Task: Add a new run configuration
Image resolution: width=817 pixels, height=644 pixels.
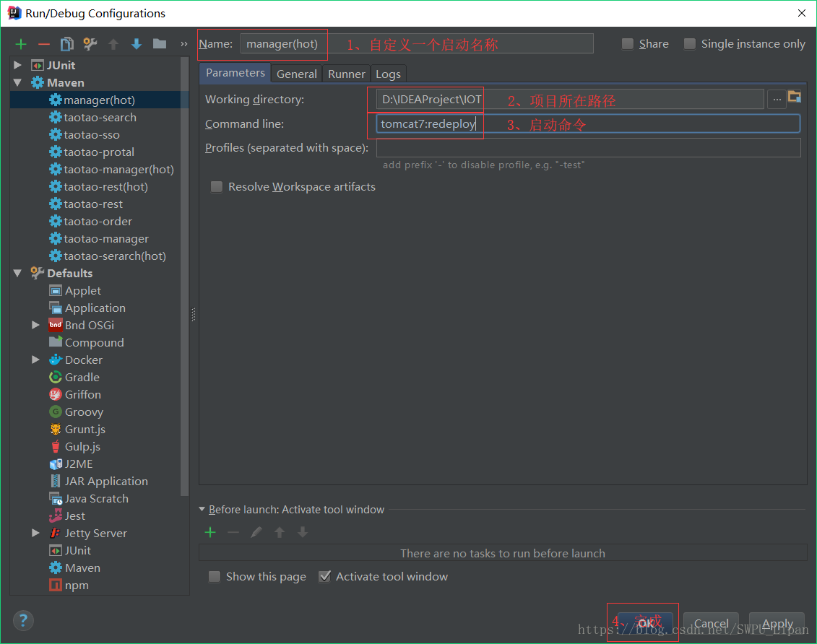Action: tap(21, 44)
